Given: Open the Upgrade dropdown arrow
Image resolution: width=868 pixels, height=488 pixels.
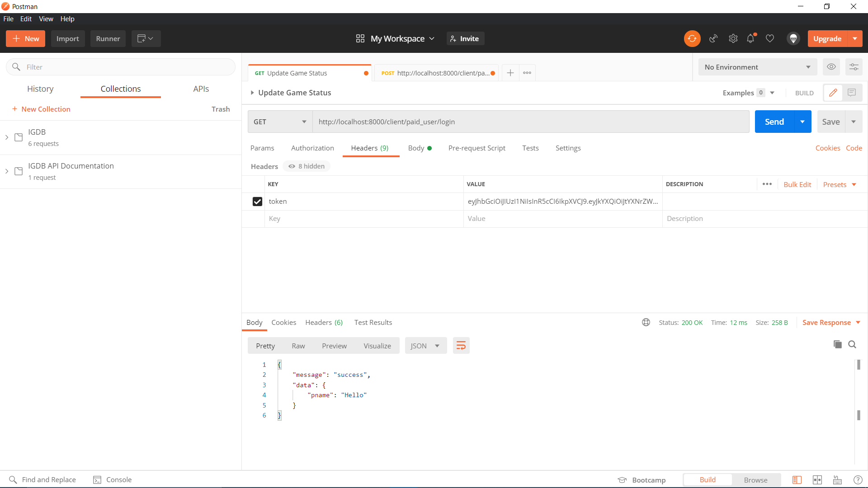Looking at the screenshot, I should 855,38.
